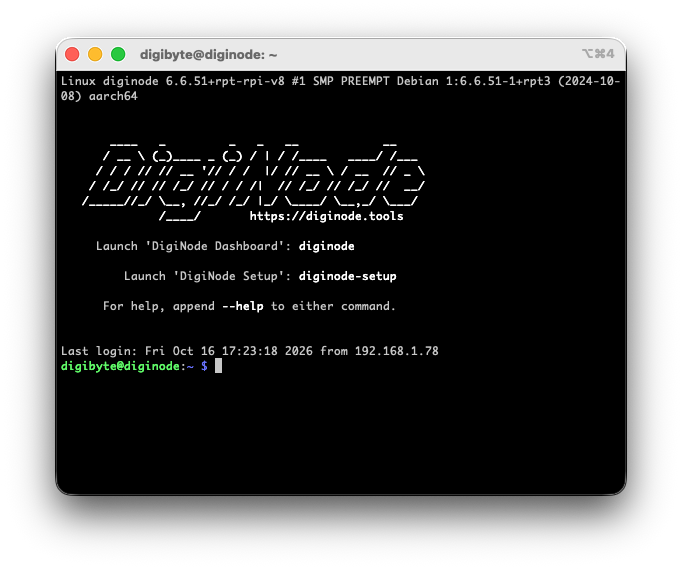Click the 'Last login: Fri Oct 16' text

coord(137,351)
